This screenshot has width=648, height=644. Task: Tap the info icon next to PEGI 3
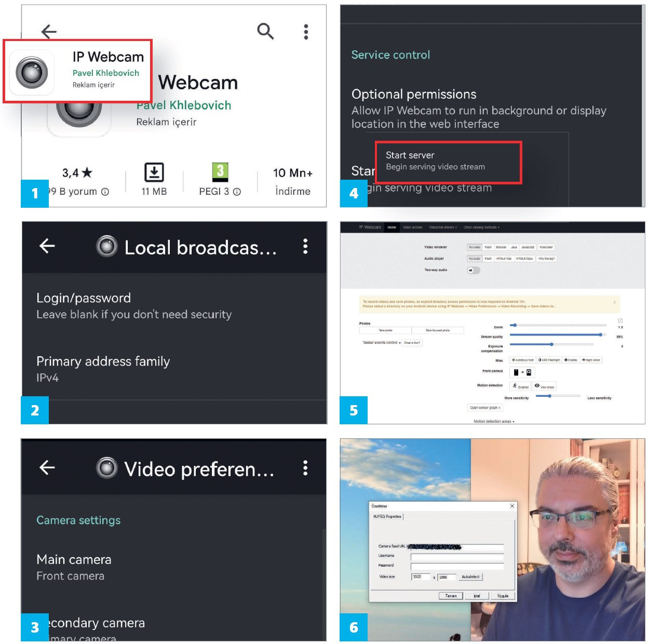pyautogui.click(x=237, y=192)
